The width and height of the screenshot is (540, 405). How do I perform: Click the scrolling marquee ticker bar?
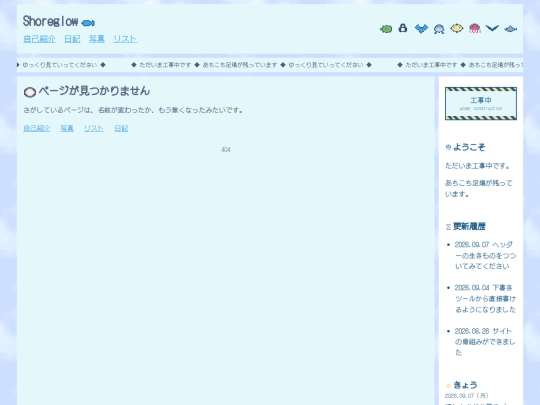click(x=270, y=65)
